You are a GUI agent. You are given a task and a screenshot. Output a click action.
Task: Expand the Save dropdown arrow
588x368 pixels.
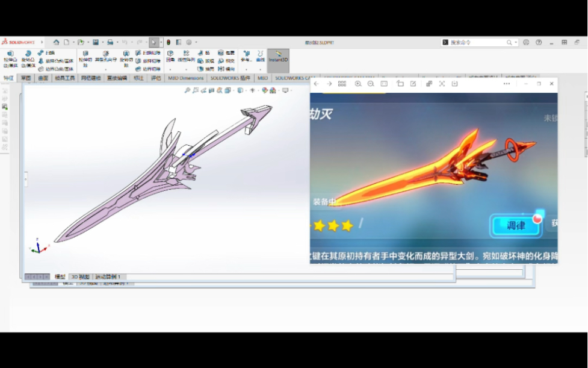click(x=103, y=42)
